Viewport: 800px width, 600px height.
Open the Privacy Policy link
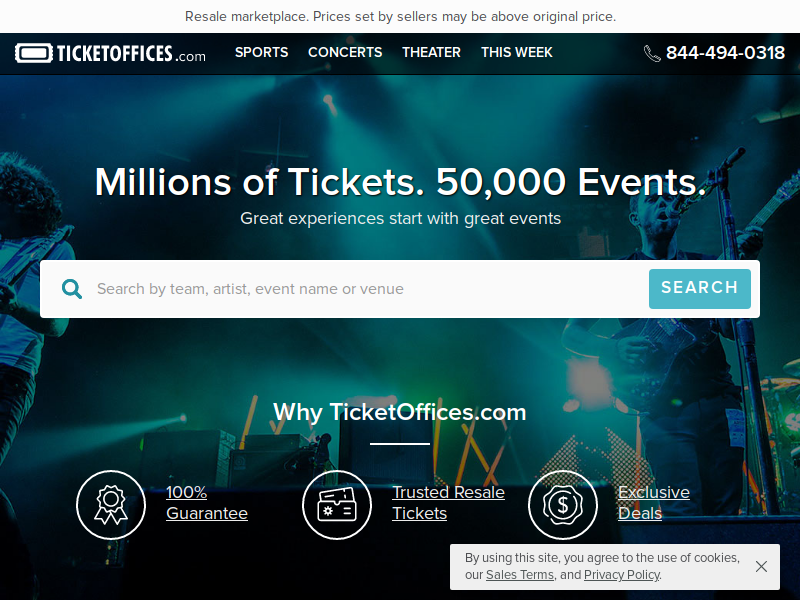621,575
